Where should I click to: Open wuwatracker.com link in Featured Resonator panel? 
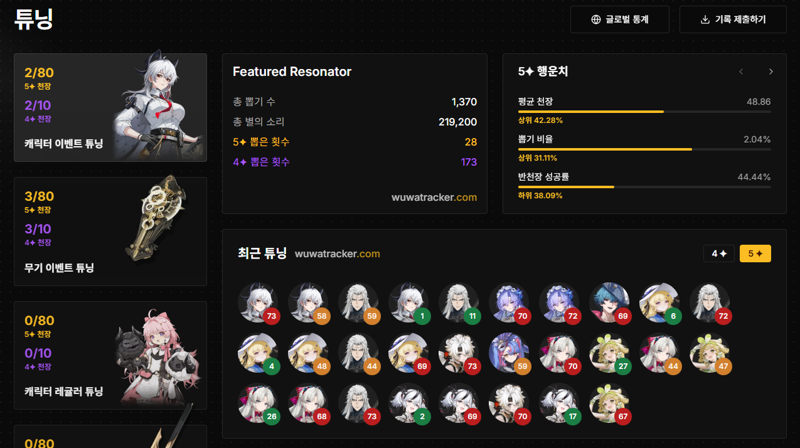tap(434, 197)
